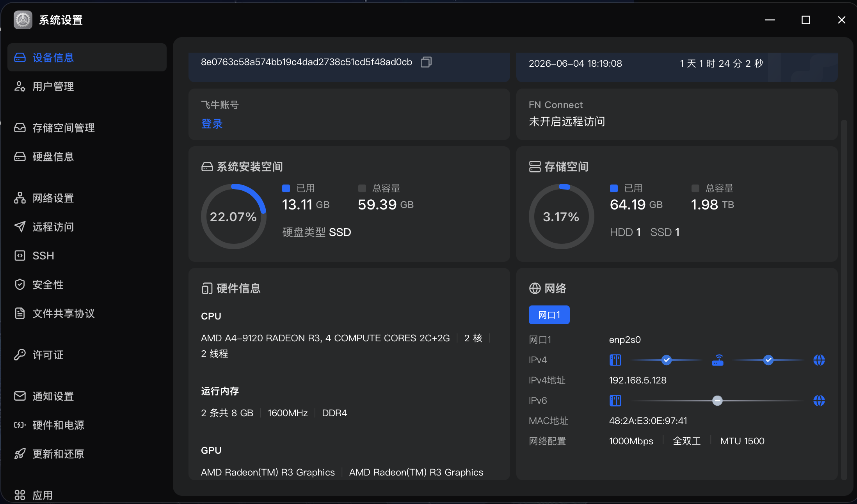This screenshot has width=857, height=504.
Task: Click the first IPv4 connection checkmark
Action: [667, 360]
